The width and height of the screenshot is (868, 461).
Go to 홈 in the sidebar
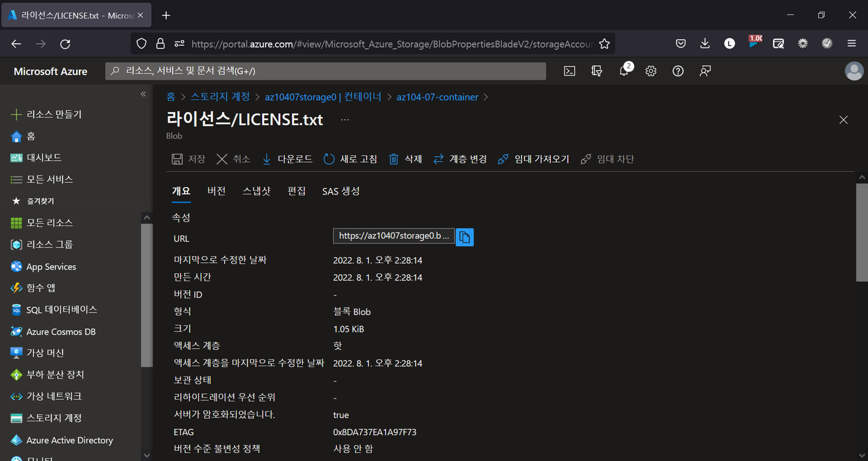click(x=23, y=136)
